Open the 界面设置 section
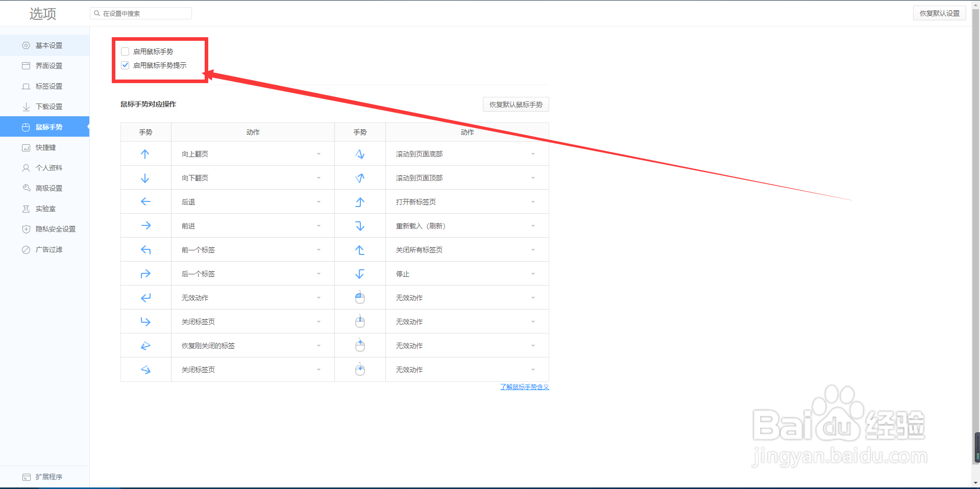This screenshot has height=489, width=980. (44, 66)
